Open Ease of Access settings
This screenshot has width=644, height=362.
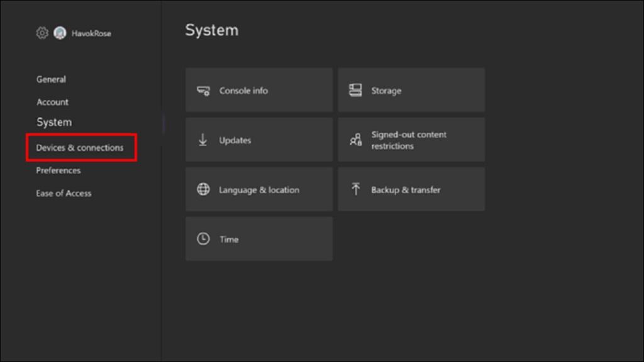pyautogui.click(x=64, y=194)
